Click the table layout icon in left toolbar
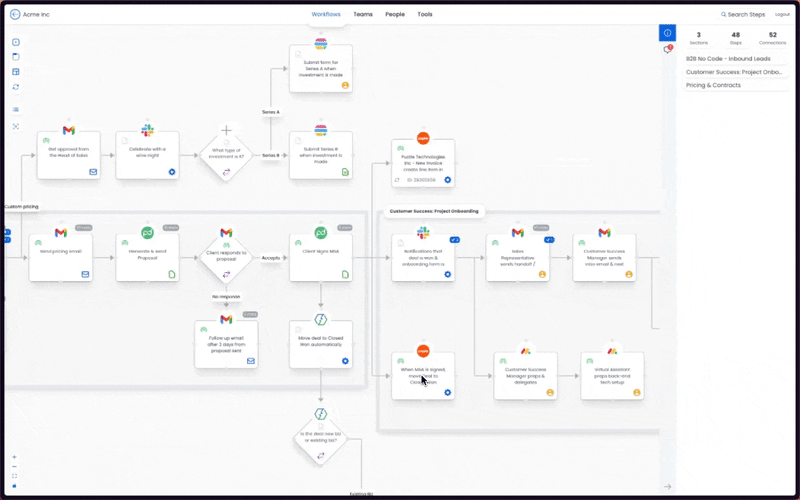The image size is (800, 500). pyautogui.click(x=16, y=72)
